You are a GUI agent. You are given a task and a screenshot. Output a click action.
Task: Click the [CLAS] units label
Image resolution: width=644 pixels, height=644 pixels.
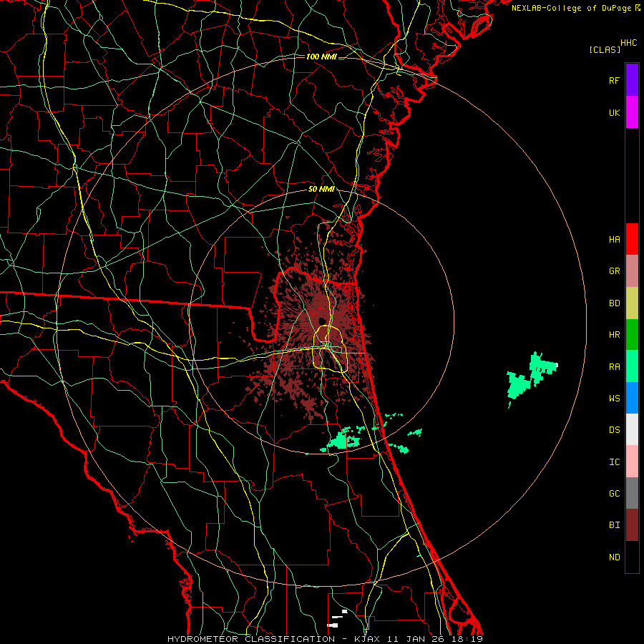coord(605,49)
